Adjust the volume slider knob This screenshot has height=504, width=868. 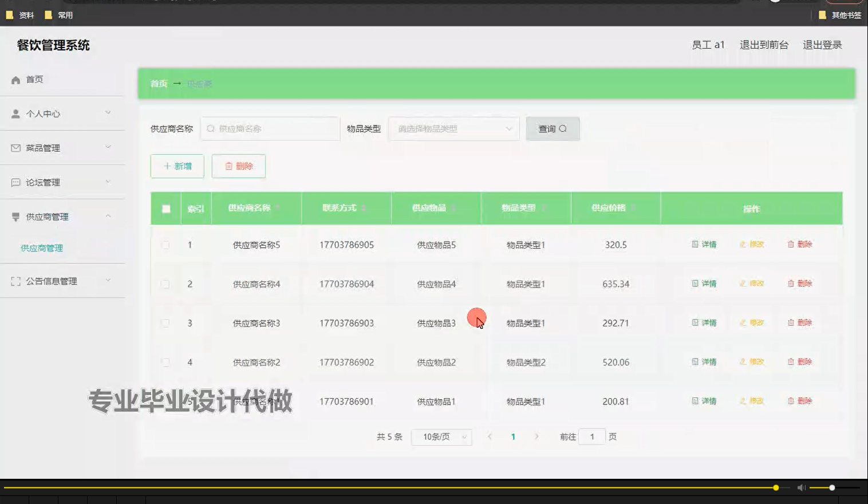coord(832,488)
